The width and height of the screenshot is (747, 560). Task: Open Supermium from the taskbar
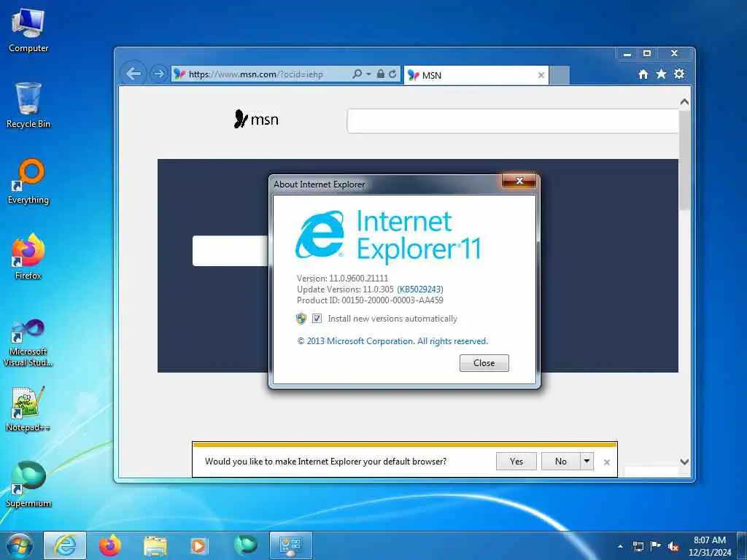point(246,545)
